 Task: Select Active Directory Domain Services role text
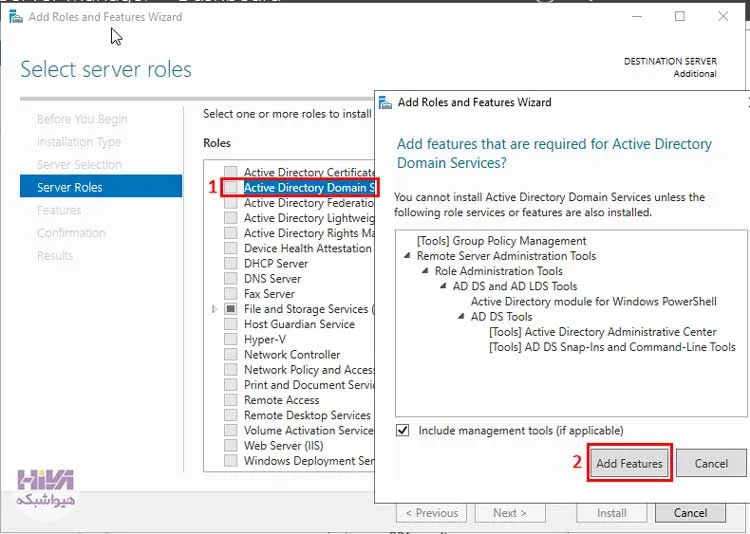[x=309, y=187]
